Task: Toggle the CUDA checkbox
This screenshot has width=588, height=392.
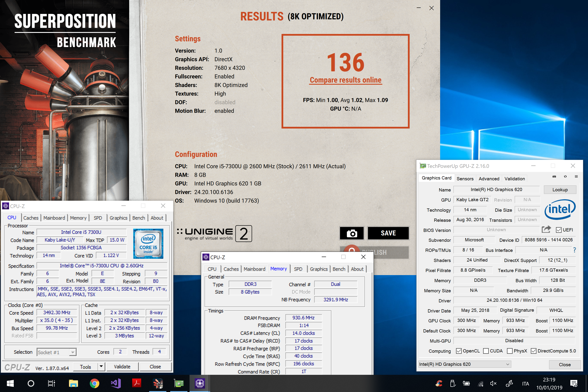Action: 486,351
